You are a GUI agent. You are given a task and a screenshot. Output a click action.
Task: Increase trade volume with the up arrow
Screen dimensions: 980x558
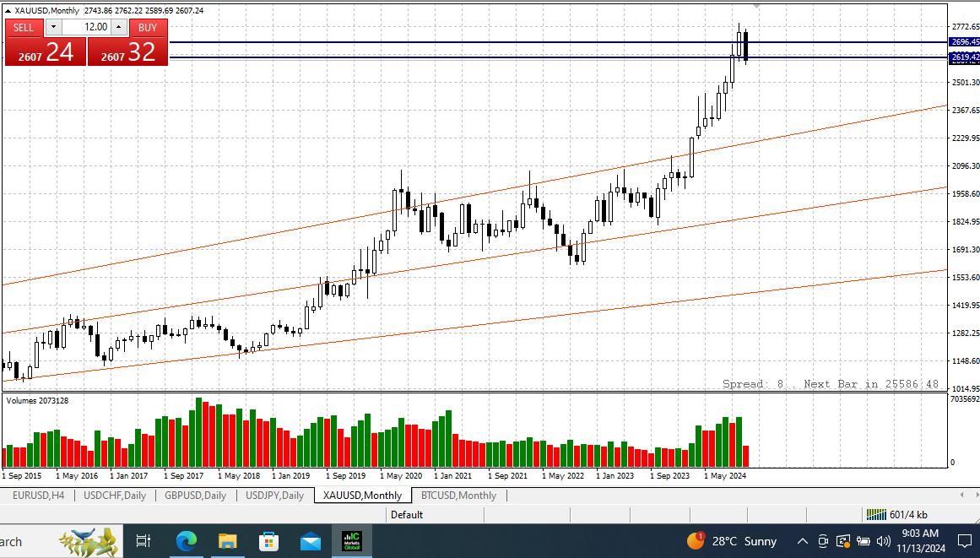pos(119,27)
